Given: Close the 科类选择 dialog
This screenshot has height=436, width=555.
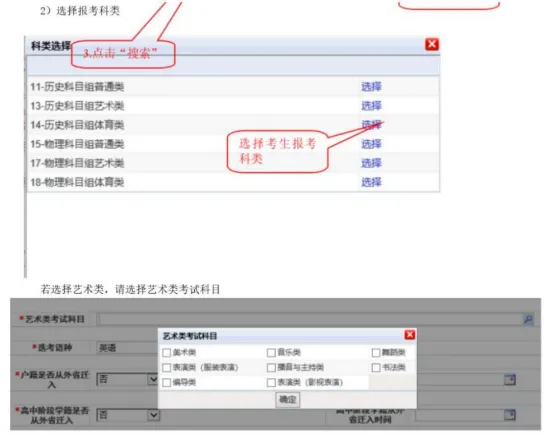Looking at the screenshot, I should click(x=432, y=45).
